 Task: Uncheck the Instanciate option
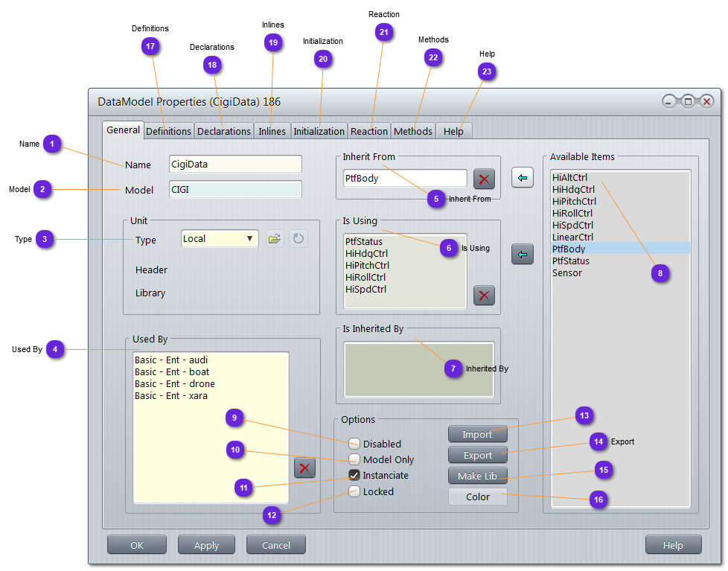click(x=354, y=475)
